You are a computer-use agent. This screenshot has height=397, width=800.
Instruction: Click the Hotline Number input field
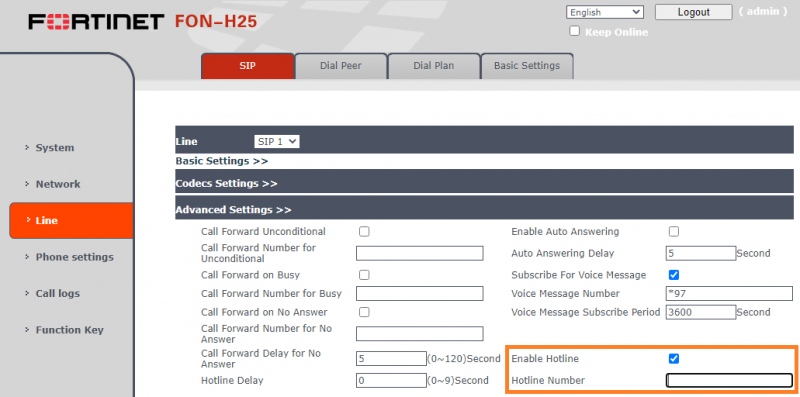[729, 381]
